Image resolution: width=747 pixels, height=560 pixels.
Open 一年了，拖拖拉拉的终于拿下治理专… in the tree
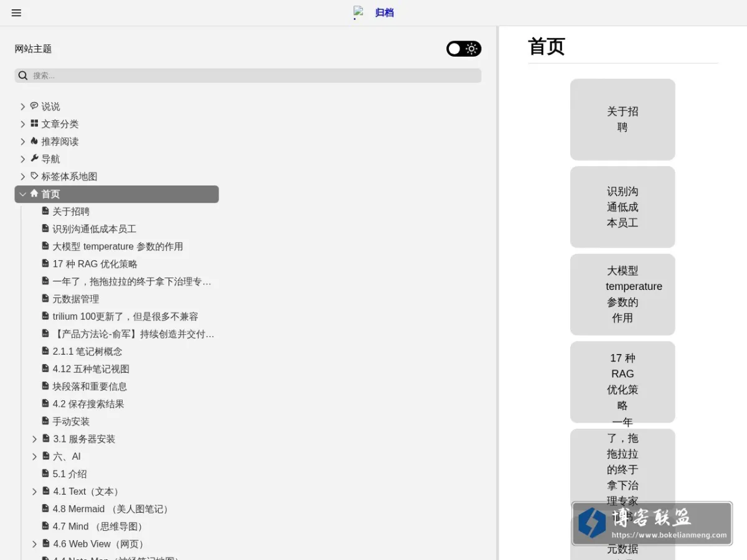[x=132, y=281]
